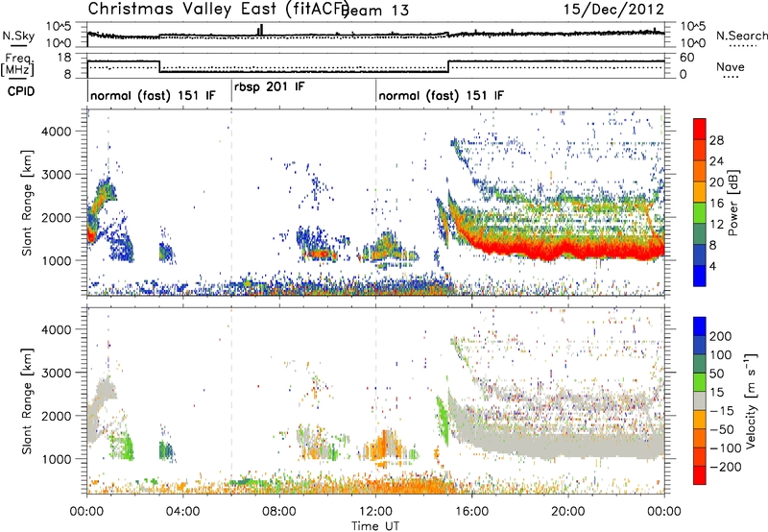Click the 04:00 time axis label
768x532 pixels.
[x=183, y=512]
